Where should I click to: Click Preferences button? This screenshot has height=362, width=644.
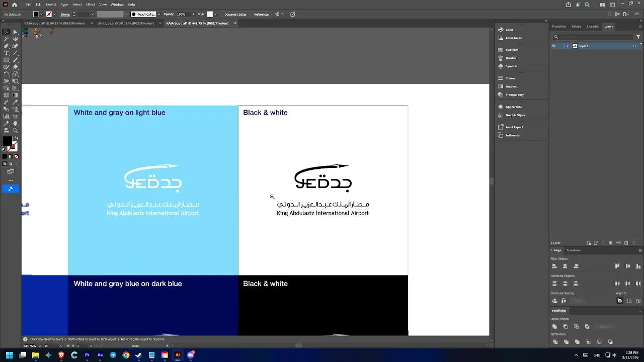(261, 14)
